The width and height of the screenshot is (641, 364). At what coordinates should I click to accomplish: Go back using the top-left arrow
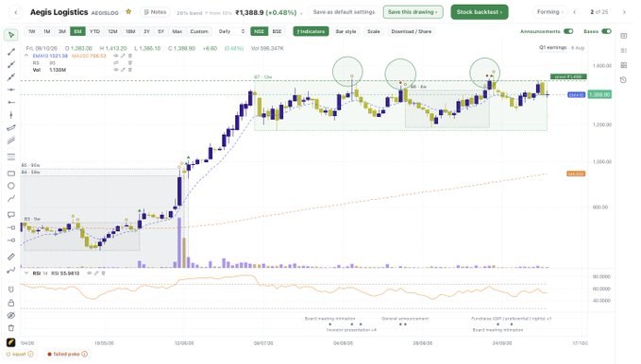click(x=15, y=12)
